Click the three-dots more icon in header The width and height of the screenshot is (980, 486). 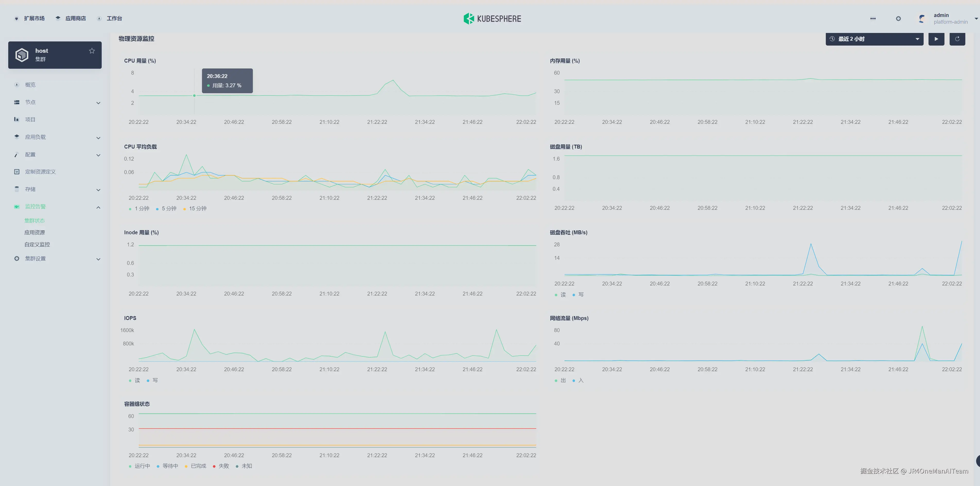point(873,19)
